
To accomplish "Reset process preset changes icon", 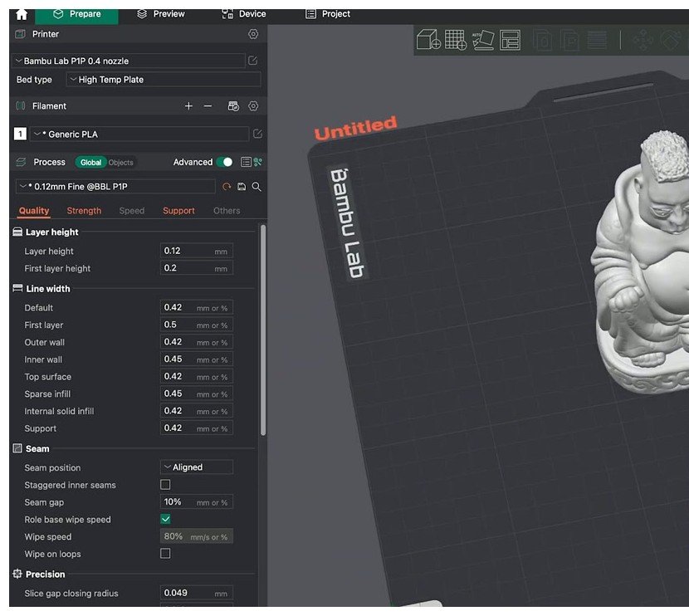I will pyautogui.click(x=227, y=187).
